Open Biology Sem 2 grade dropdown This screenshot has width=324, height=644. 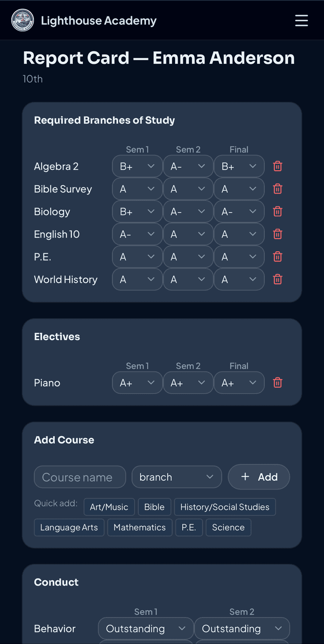(188, 211)
